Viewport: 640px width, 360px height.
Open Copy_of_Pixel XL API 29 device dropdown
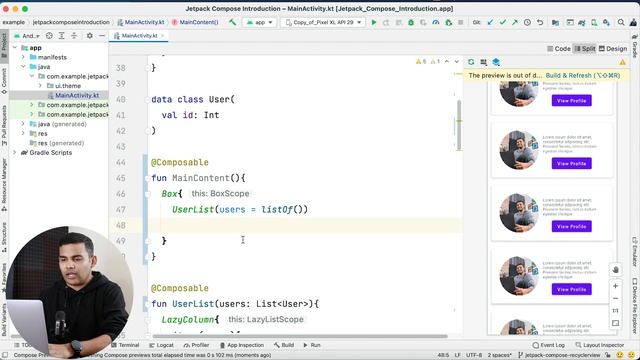(323, 22)
